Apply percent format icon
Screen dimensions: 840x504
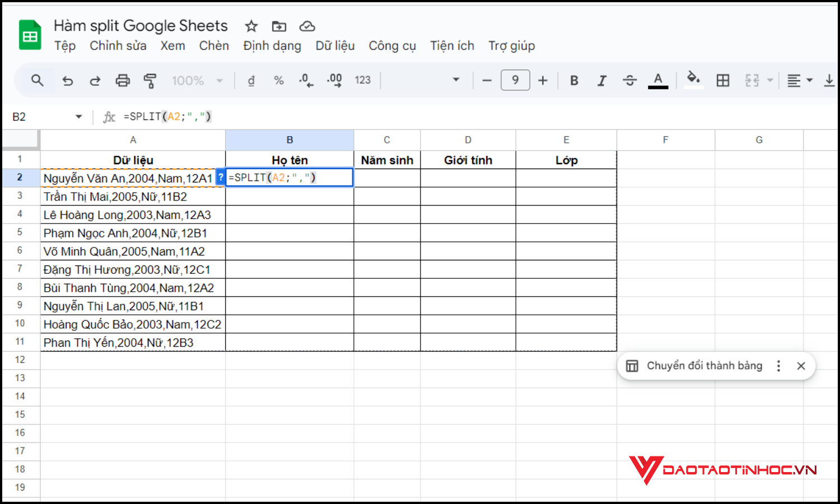[279, 81]
